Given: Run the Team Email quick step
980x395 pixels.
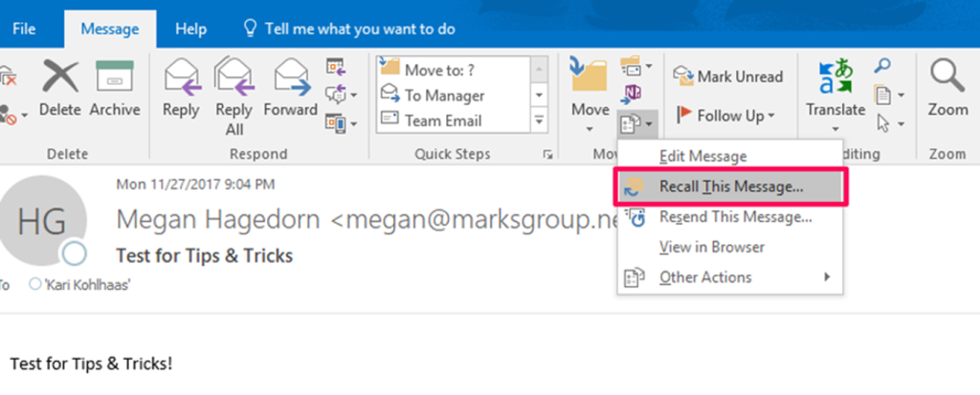Looking at the screenshot, I should [454, 120].
